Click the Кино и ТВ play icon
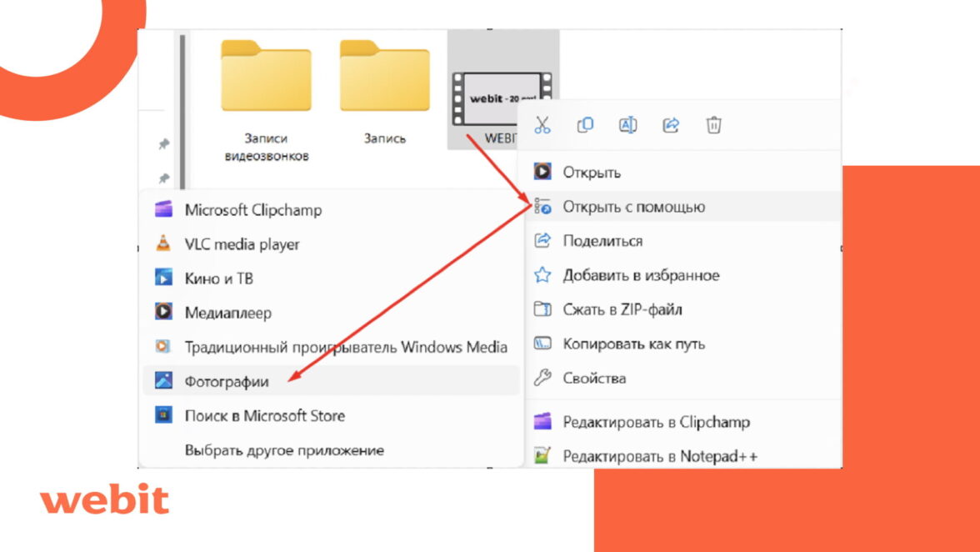Viewport: 980px width, 552px height. (163, 277)
